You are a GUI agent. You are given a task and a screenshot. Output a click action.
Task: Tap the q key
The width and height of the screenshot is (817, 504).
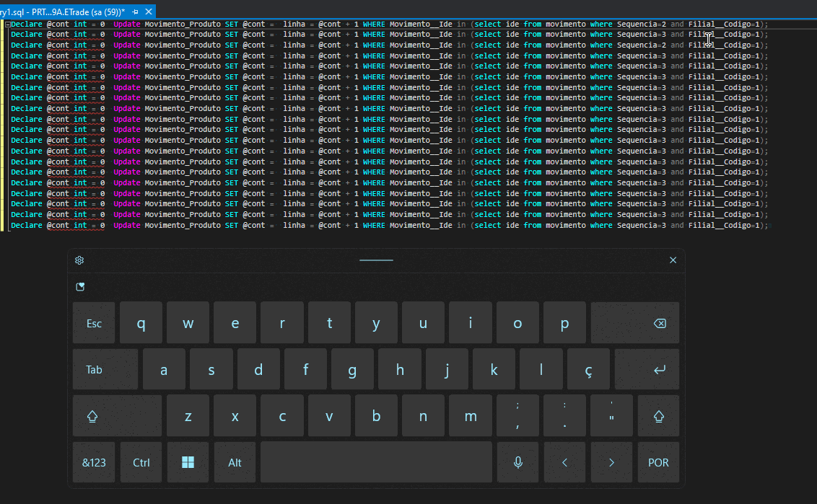141,323
